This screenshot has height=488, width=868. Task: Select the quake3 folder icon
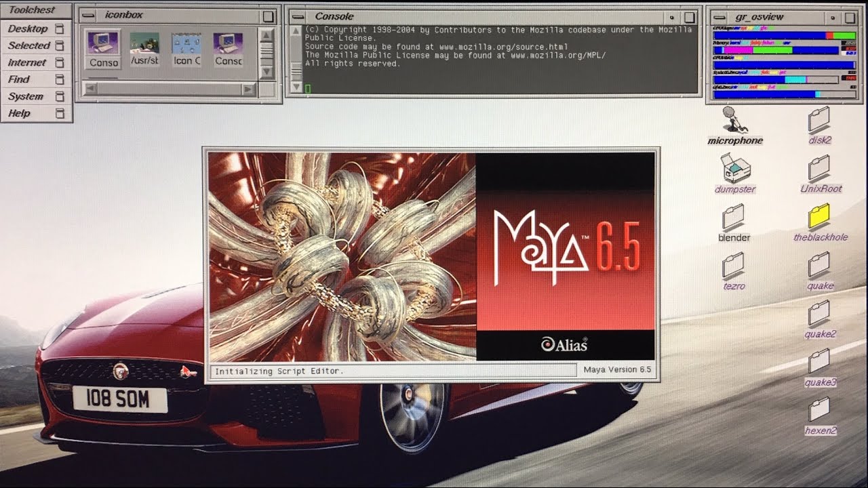[x=820, y=367]
